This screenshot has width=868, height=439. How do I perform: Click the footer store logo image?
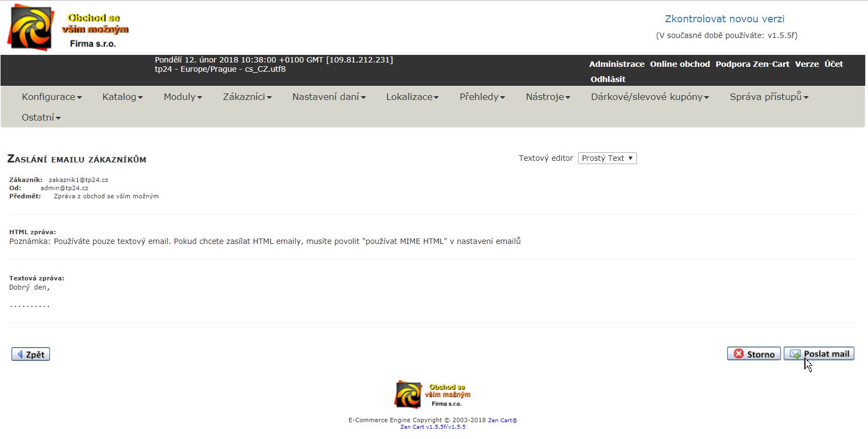pos(433,394)
